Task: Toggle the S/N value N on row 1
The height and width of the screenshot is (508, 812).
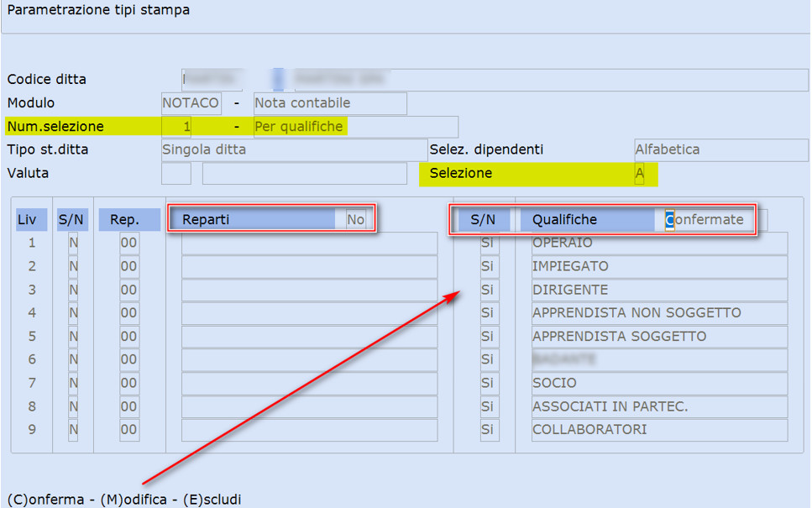Action: point(73,243)
